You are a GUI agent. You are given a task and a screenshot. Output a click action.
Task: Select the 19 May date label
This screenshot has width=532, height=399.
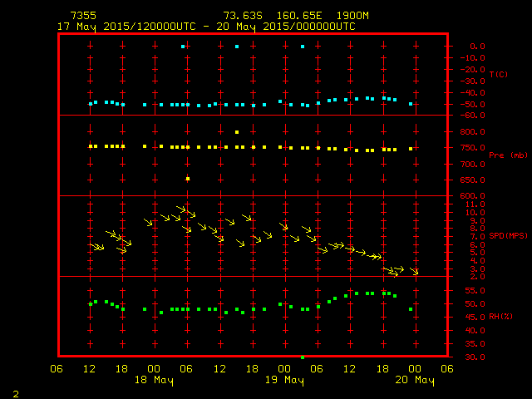285,381
